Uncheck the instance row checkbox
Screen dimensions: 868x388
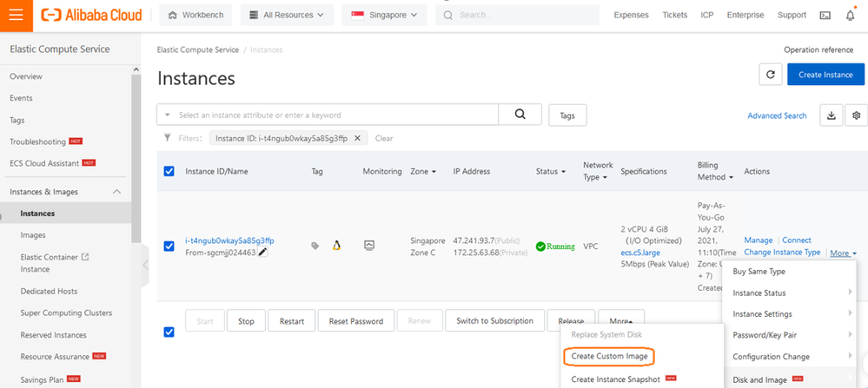(x=169, y=246)
